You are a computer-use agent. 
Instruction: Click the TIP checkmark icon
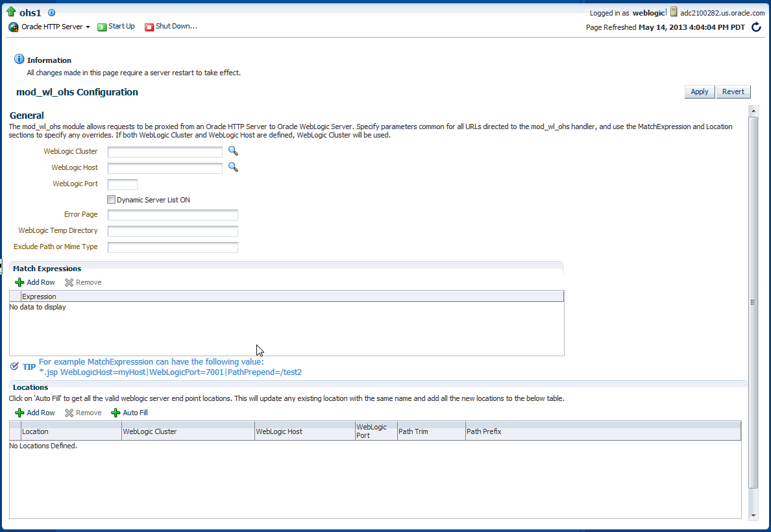coord(14,367)
